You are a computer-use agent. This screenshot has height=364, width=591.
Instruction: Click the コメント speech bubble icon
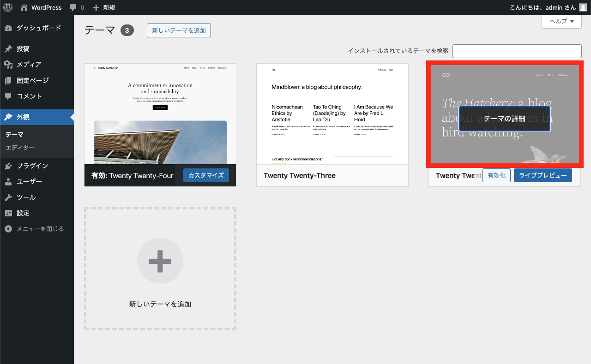click(x=8, y=96)
